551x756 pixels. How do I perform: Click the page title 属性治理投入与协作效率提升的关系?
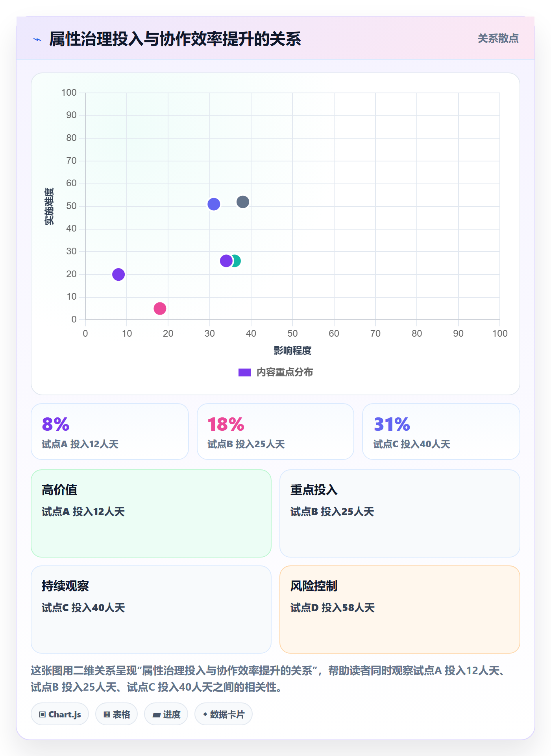click(175, 39)
